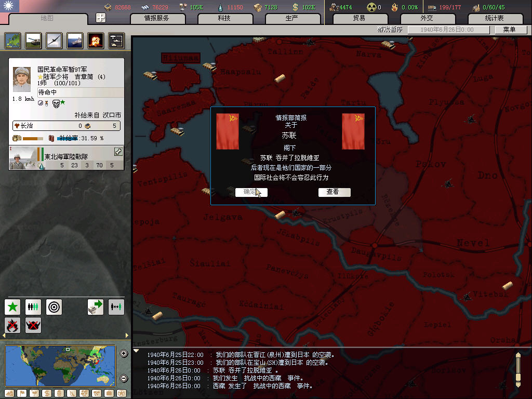Click the date field 1940年6月26日0:00
The image size is (532, 399).
pos(448,30)
